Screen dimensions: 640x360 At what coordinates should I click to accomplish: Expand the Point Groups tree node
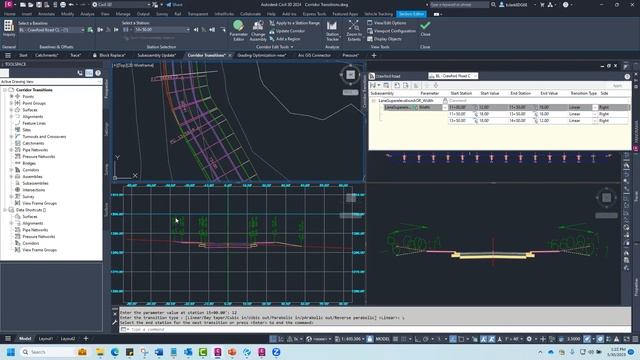coord(11,103)
